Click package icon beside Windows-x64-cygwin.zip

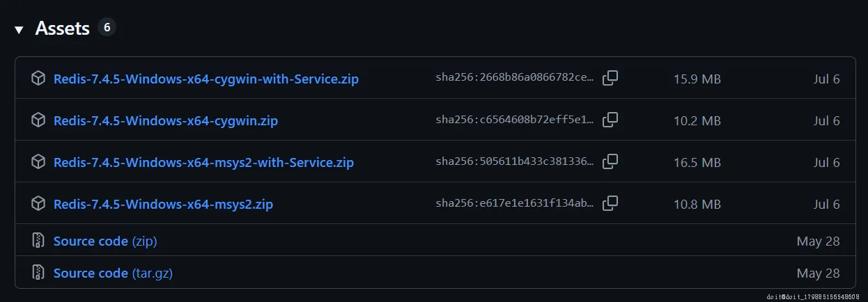point(38,120)
